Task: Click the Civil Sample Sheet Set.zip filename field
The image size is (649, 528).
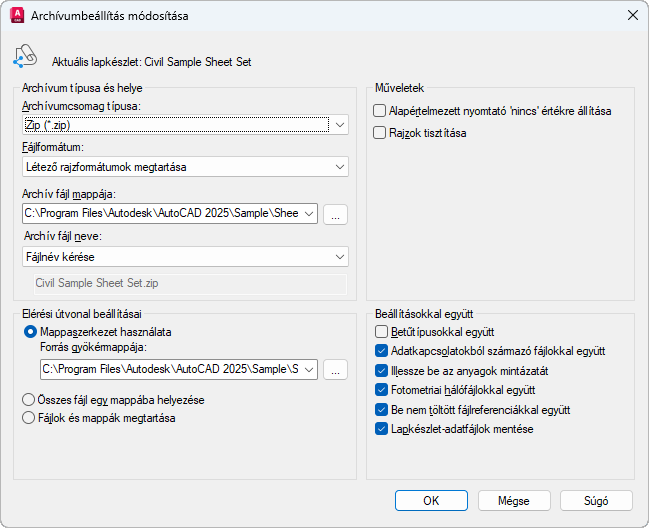Action: click(x=185, y=284)
